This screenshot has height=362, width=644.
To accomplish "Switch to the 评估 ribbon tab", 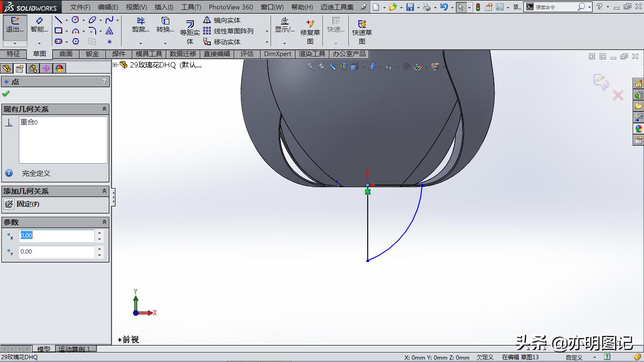I will 247,54.
